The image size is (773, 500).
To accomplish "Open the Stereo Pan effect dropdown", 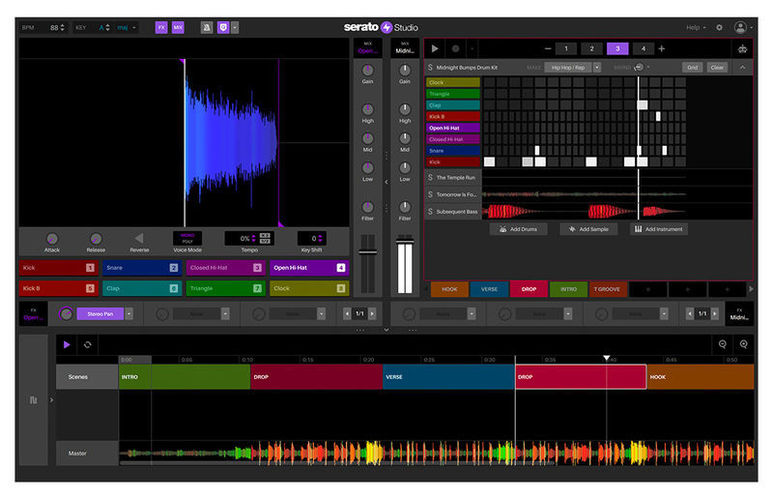I will (x=129, y=314).
